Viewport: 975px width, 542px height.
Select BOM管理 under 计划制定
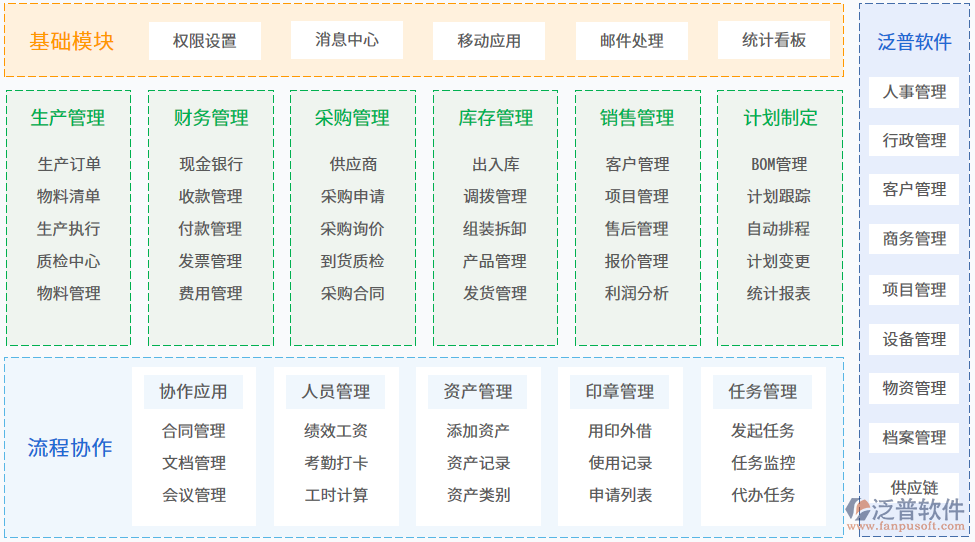point(779,164)
